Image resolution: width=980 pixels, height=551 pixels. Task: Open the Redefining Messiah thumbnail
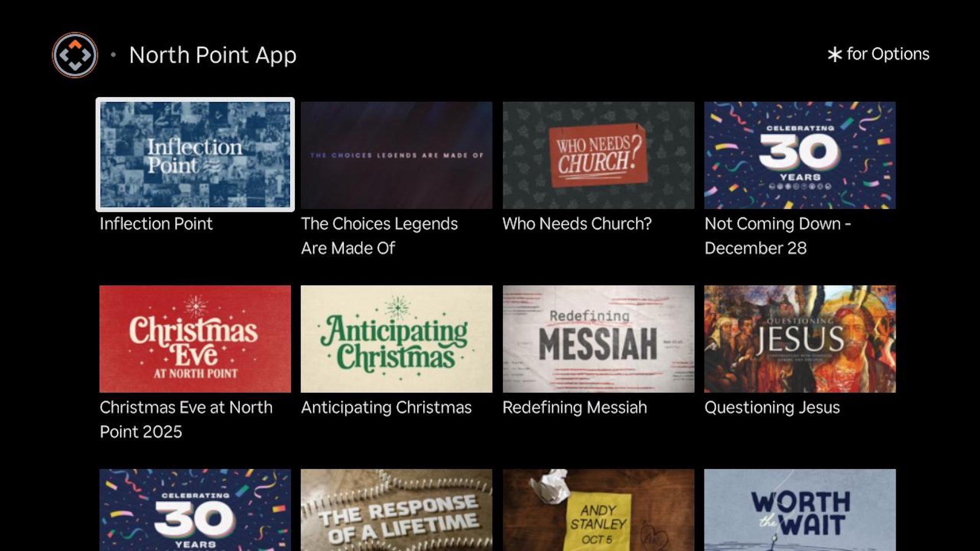[x=598, y=339]
